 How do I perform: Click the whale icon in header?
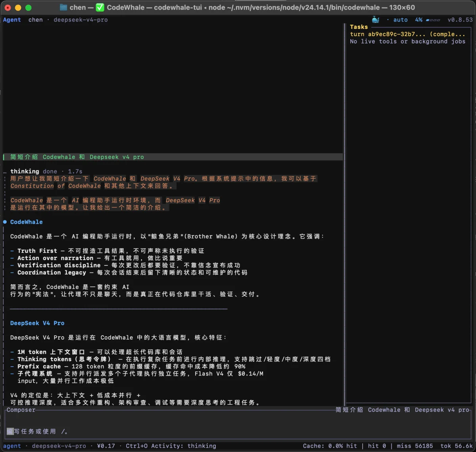(x=376, y=19)
